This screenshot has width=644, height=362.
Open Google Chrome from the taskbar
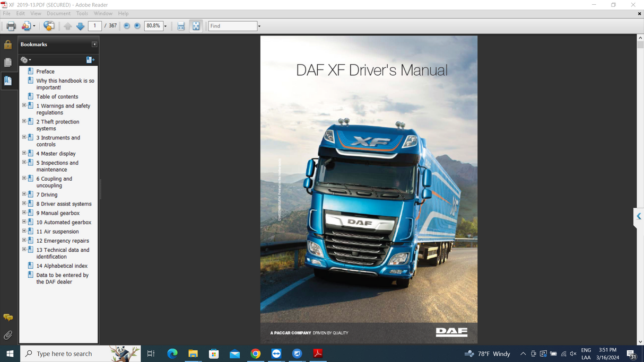coord(255,354)
